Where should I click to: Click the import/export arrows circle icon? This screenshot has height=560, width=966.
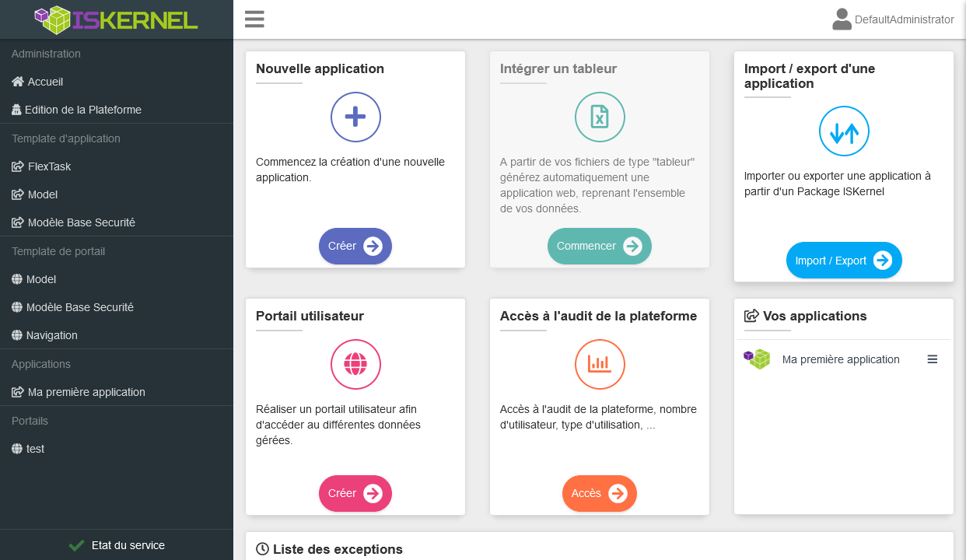[844, 131]
